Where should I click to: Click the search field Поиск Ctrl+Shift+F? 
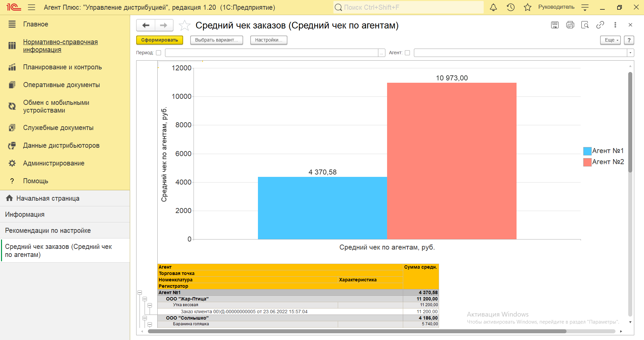tap(408, 7)
